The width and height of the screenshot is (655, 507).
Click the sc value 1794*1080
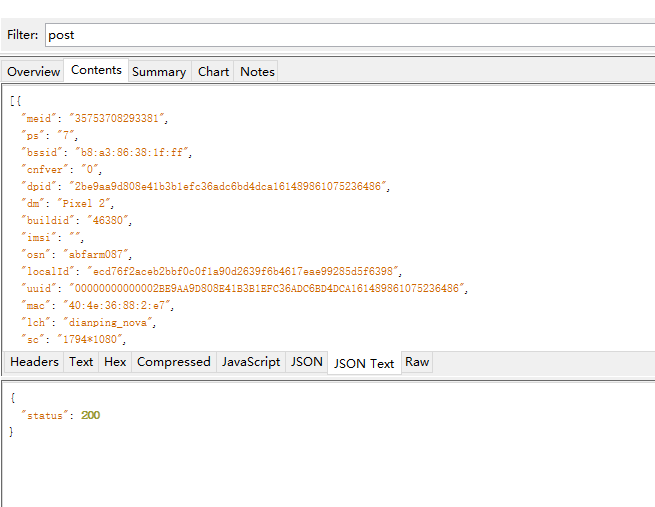[x=90, y=339]
